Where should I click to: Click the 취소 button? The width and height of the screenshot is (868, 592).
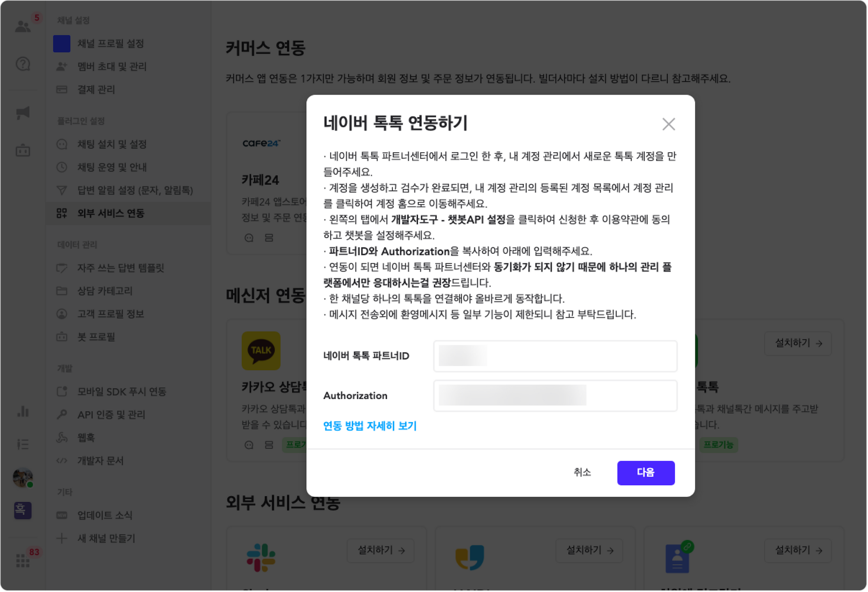click(x=582, y=472)
